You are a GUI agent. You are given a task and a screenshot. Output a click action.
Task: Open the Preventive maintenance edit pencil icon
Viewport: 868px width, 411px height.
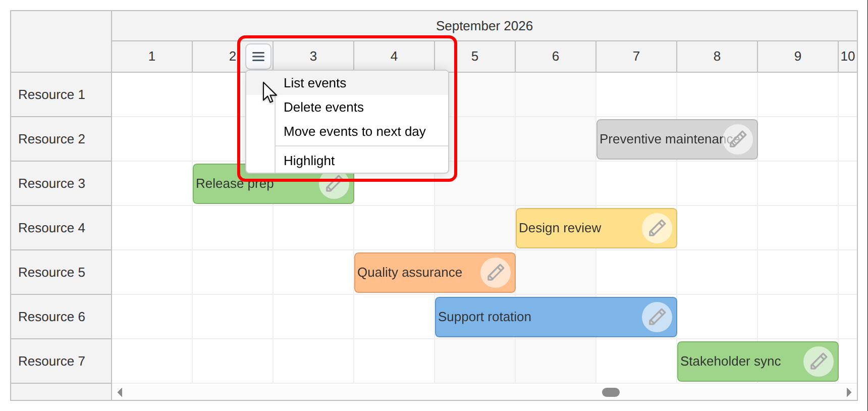(738, 139)
